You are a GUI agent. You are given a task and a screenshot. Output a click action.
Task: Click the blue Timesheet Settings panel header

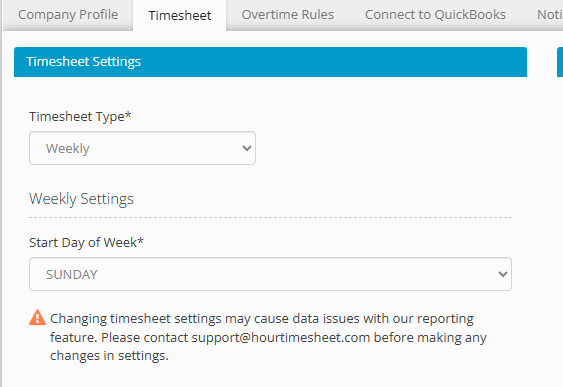[x=270, y=62]
